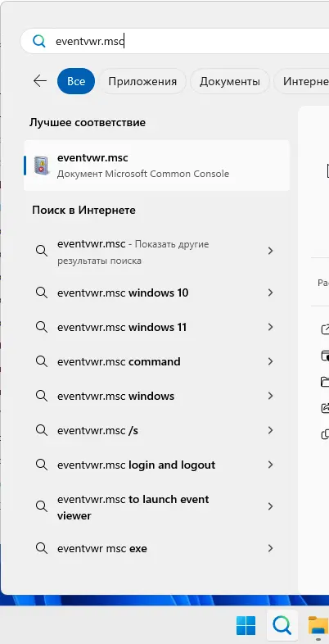Expand 'eventvwr.msc windows 10' suggestion chevron
The image size is (329, 644).
point(270,293)
